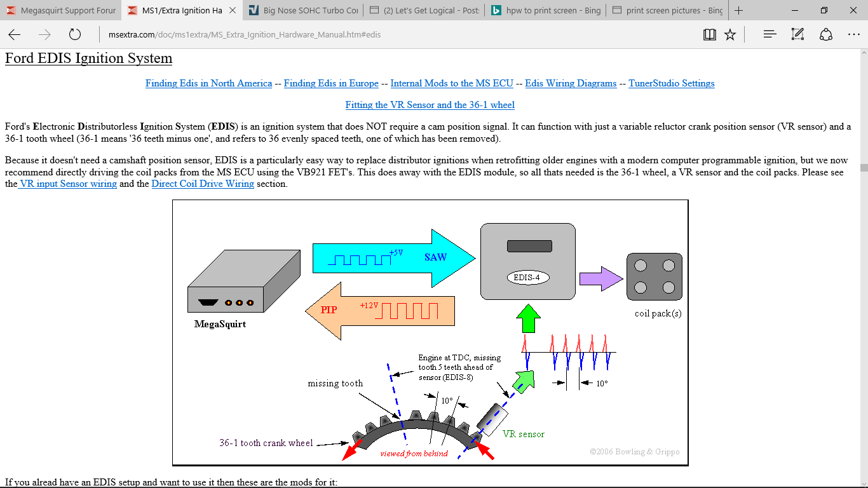868x488 pixels.
Task: Minimize the browser window
Action: point(794,10)
